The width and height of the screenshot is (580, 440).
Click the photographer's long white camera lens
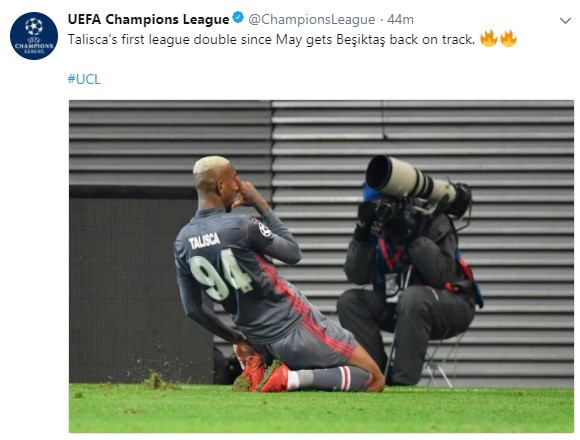point(411,179)
